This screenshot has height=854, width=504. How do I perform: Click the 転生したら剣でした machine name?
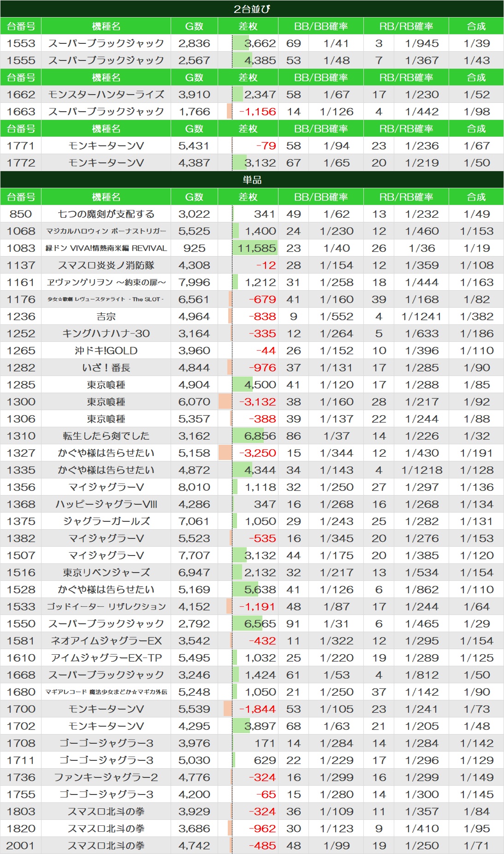(106, 436)
